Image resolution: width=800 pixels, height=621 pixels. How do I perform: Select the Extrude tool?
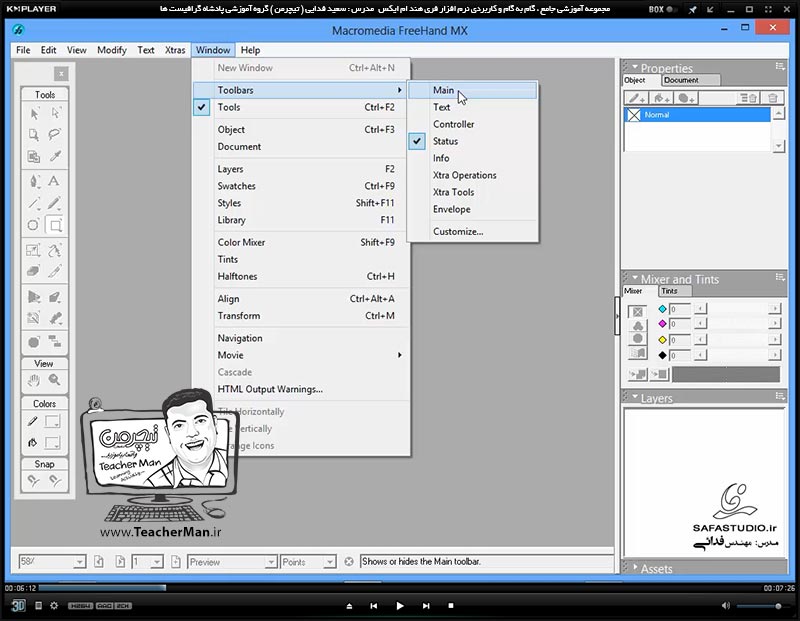(x=55, y=296)
